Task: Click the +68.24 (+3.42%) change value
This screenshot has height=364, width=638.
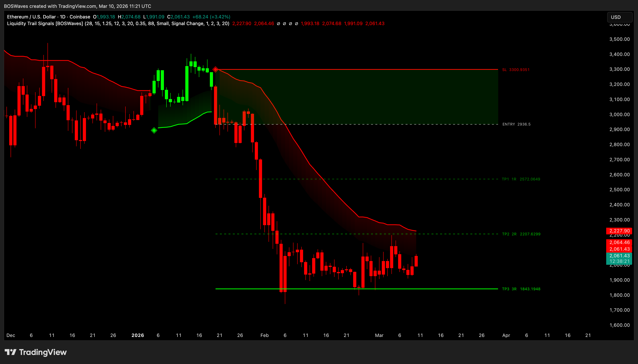Action: [x=211, y=17]
